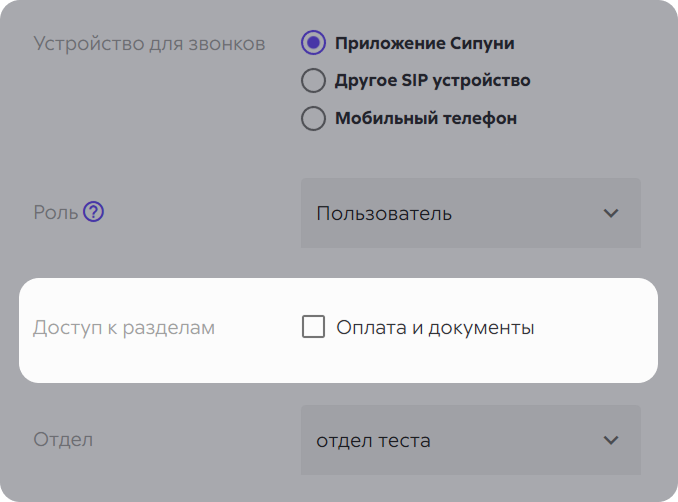Click the help question-mark icon beside Роль

(x=94, y=212)
